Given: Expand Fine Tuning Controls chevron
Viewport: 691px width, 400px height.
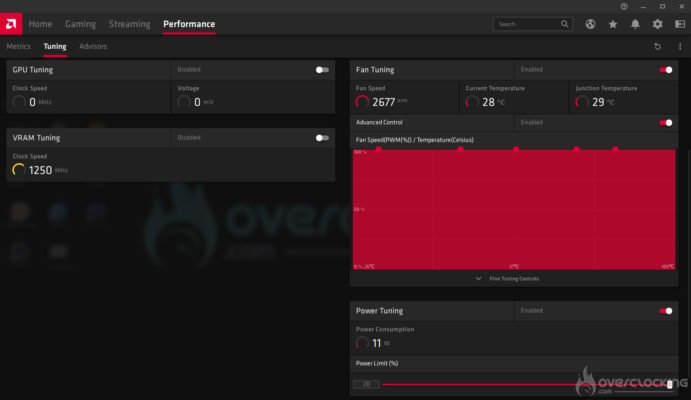Looking at the screenshot, I should [478, 278].
